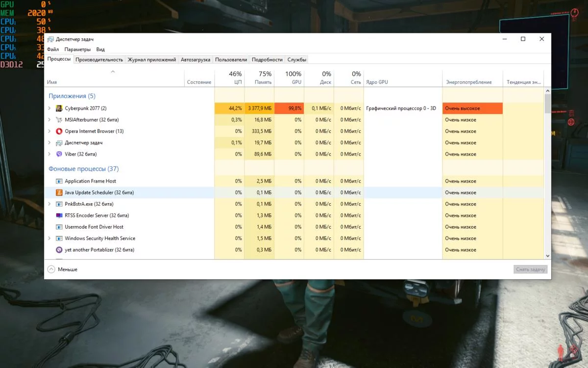This screenshot has width=588, height=368.
Task: Click the Opera Internet Browser icon
Action: pos(59,131)
